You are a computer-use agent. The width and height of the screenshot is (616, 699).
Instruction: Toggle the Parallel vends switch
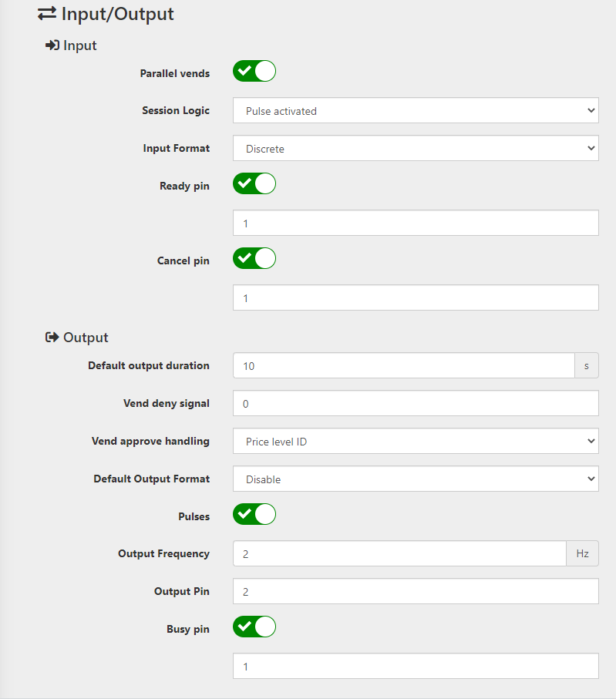(x=254, y=72)
